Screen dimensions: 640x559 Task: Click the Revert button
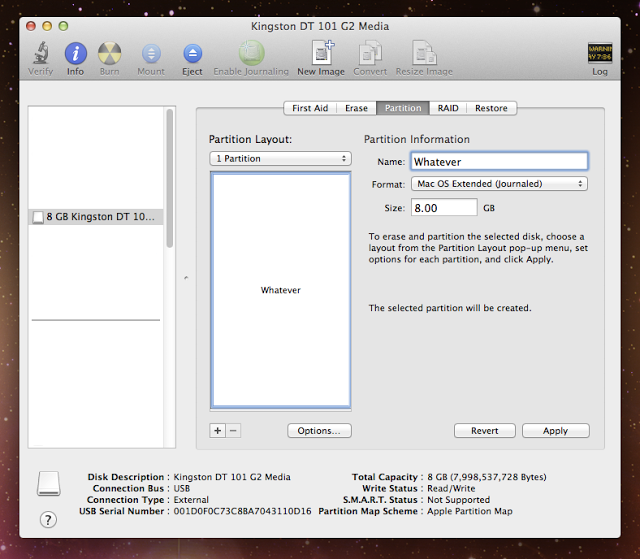tap(484, 431)
